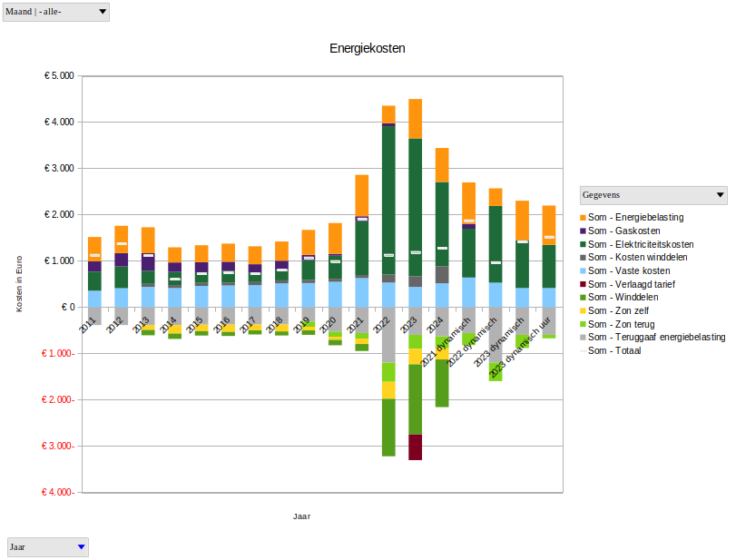Click the Vaste kosten legend swatch
736x560 pixels.
pyautogui.click(x=583, y=271)
